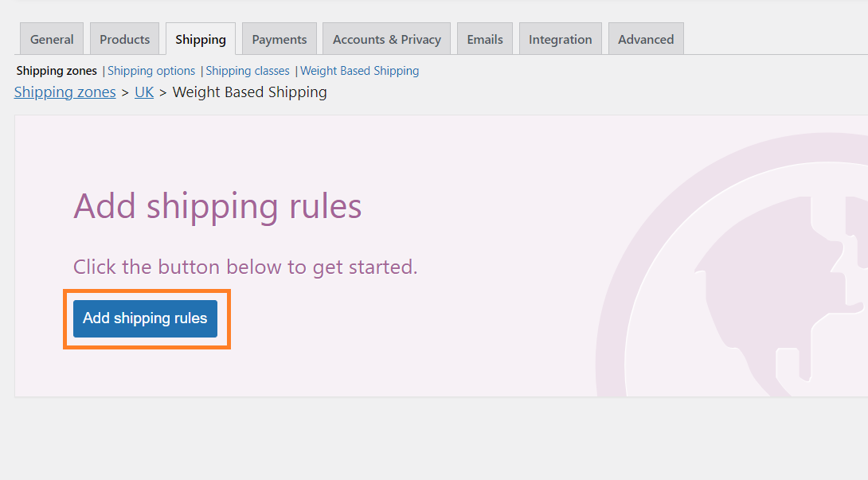Open the Payments tab

[279, 39]
